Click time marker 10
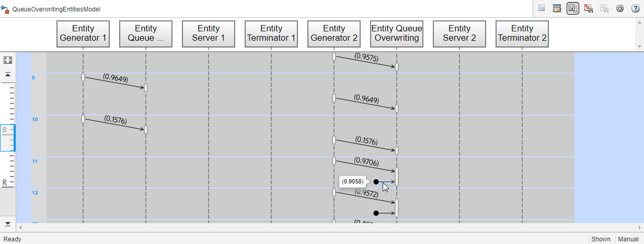The image size is (644, 244). [34, 120]
